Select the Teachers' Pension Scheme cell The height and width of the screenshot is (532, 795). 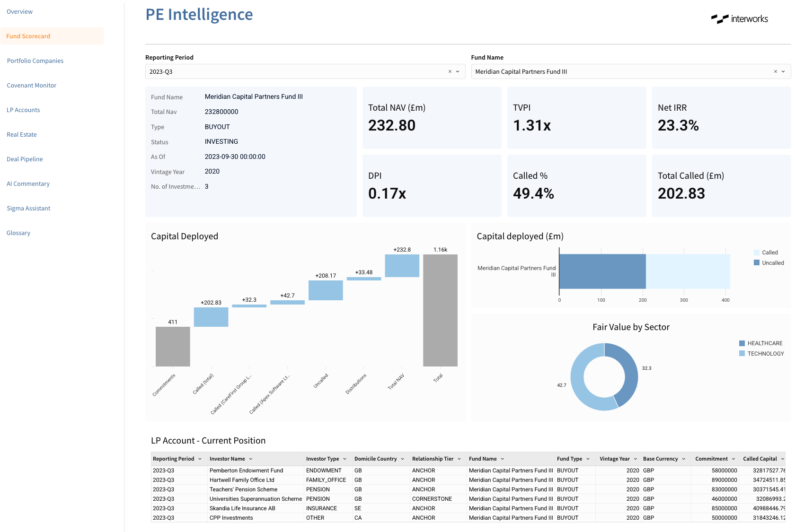pyautogui.click(x=256, y=489)
